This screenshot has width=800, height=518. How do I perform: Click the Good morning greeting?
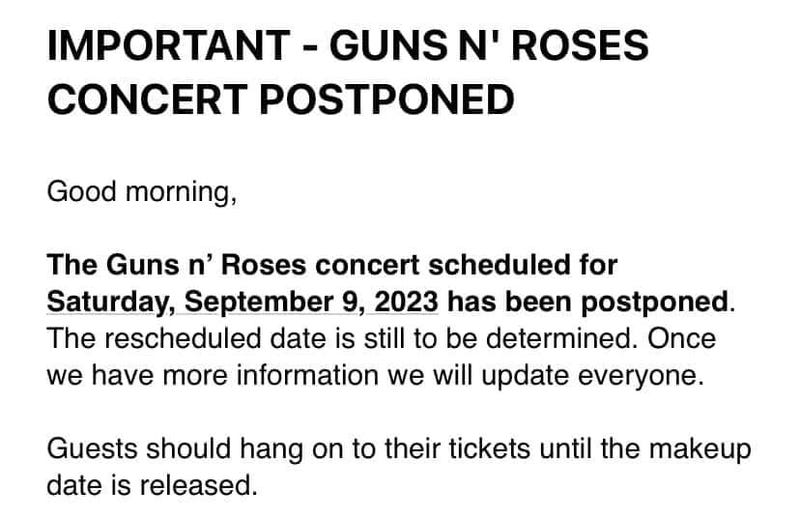point(141,192)
